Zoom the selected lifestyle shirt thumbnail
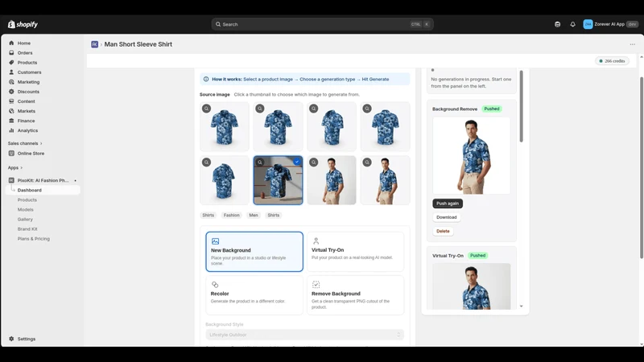Screen dimensions: 644x362 [x=260, y=162]
